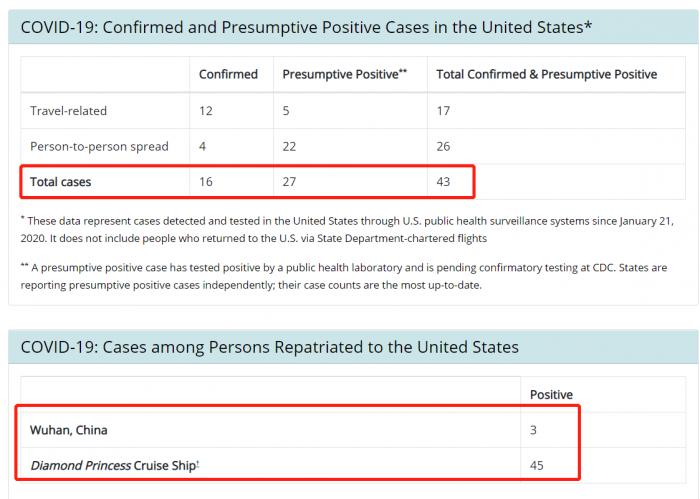Click the "Total Confirmed & Presumptive Positive" header

546,74
